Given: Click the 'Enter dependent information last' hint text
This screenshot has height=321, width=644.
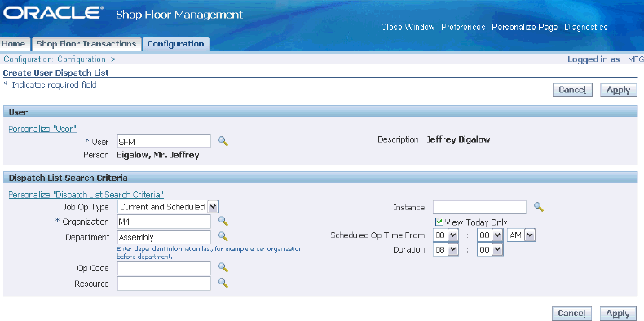Looking at the screenshot, I should (x=210, y=253).
